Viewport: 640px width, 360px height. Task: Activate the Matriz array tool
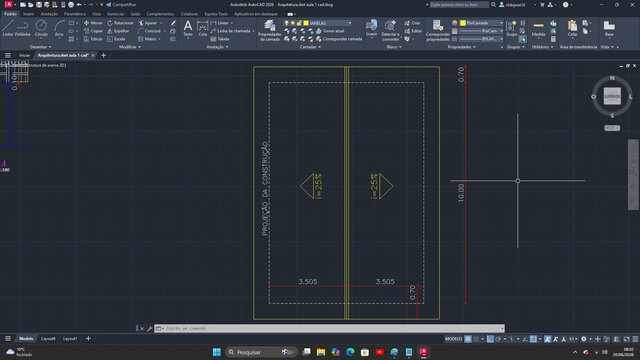(147, 39)
